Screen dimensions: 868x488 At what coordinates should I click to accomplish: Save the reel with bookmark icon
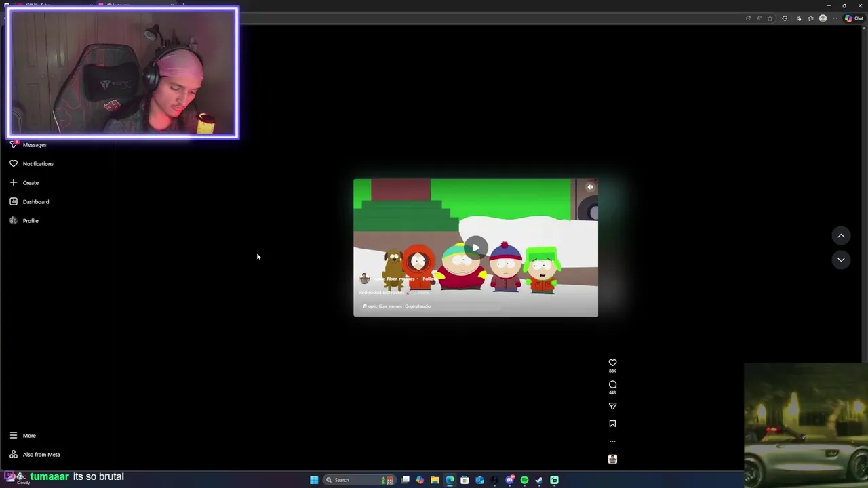(612, 424)
